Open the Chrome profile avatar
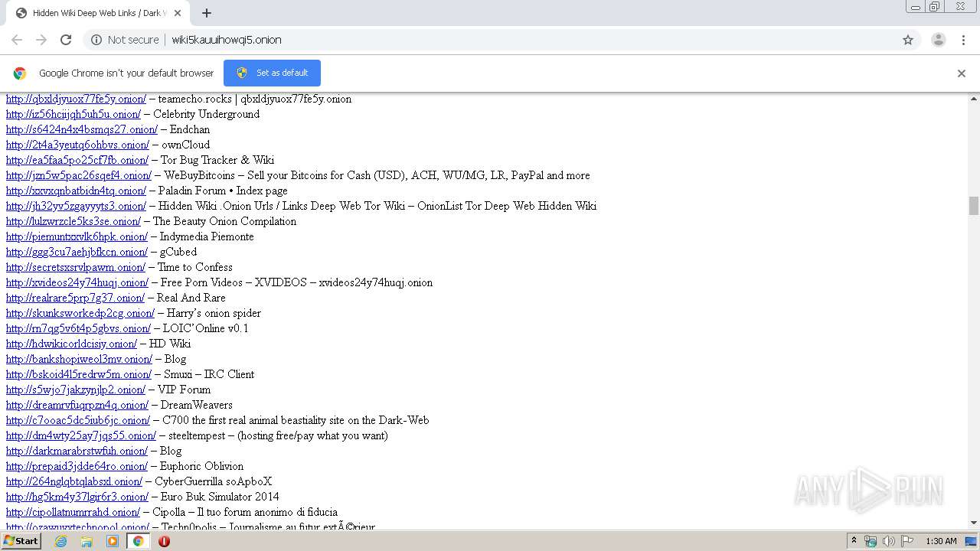980x551 pixels. point(938,40)
